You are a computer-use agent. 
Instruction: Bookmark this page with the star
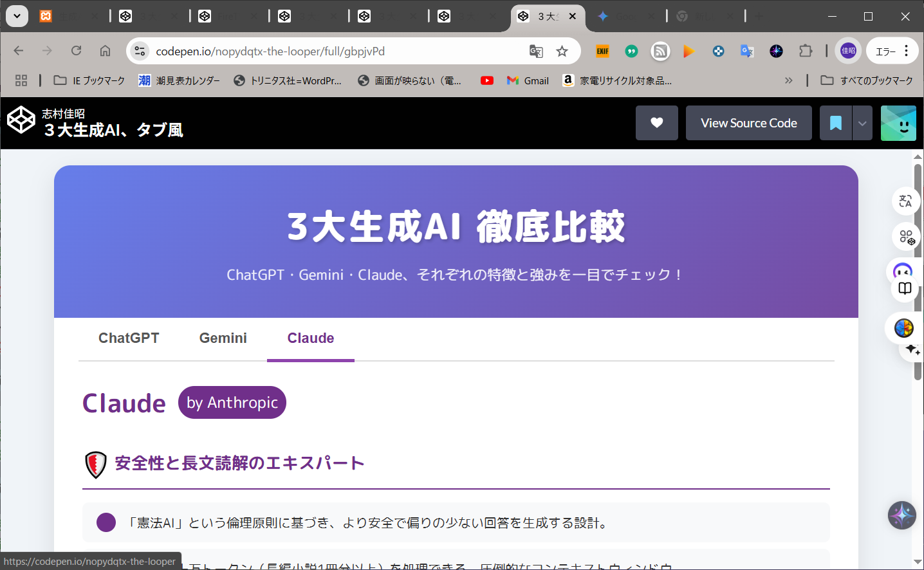(x=562, y=51)
